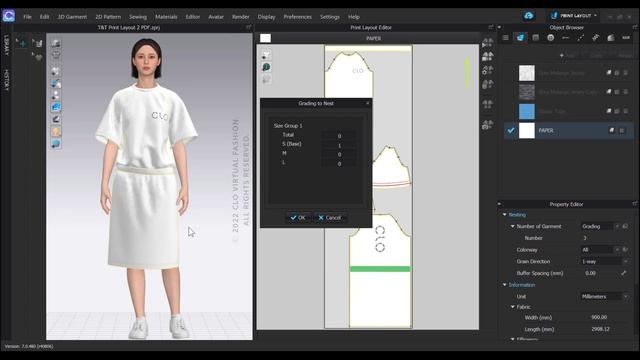Click bottom blue sphere icon in 3D toolbar
The image size is (640, 360).
click(56, 144)
